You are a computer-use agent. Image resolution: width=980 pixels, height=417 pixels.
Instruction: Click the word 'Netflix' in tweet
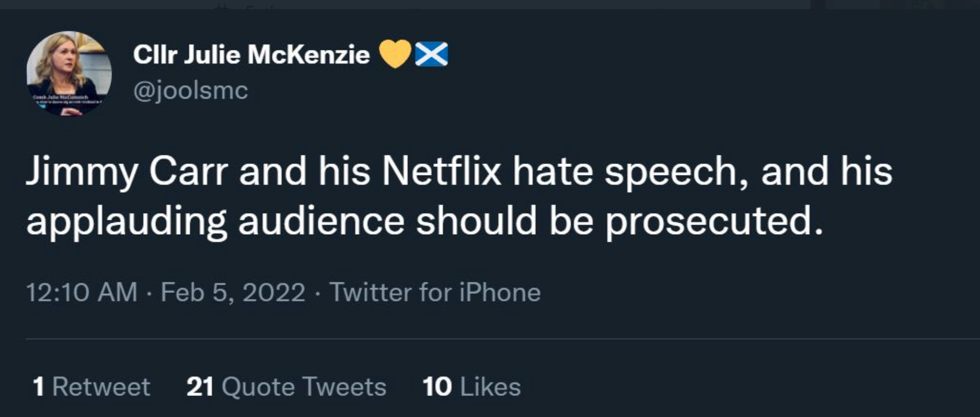click(x=441, y=171)
